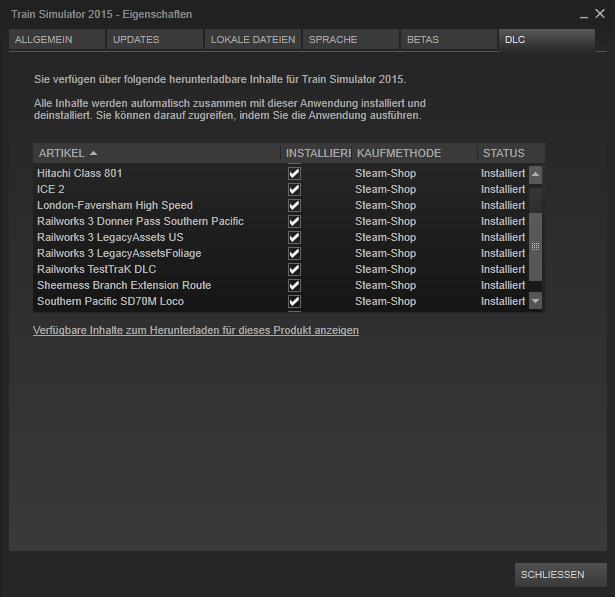
Task: Toggle the ICE 2 install checkbox
Action: point(295,189)
